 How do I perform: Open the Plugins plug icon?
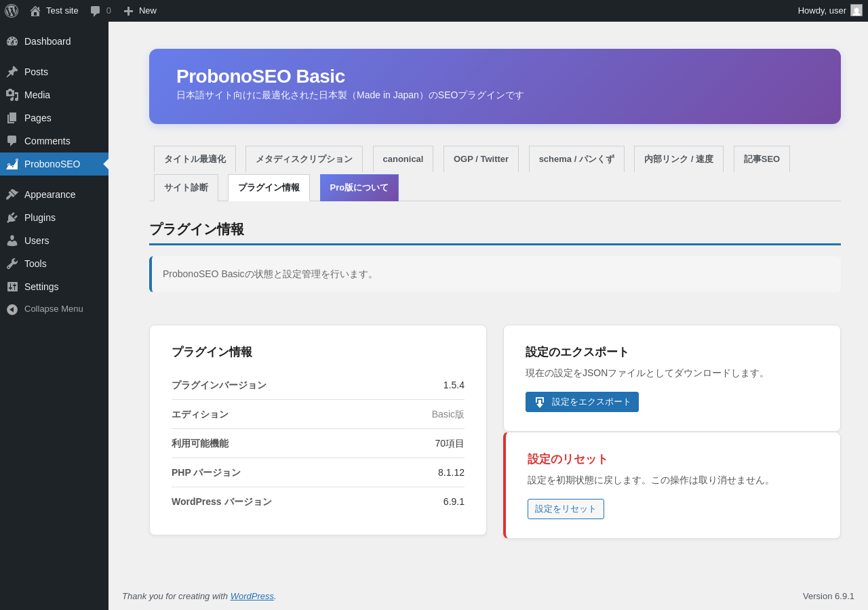[12, 218]
